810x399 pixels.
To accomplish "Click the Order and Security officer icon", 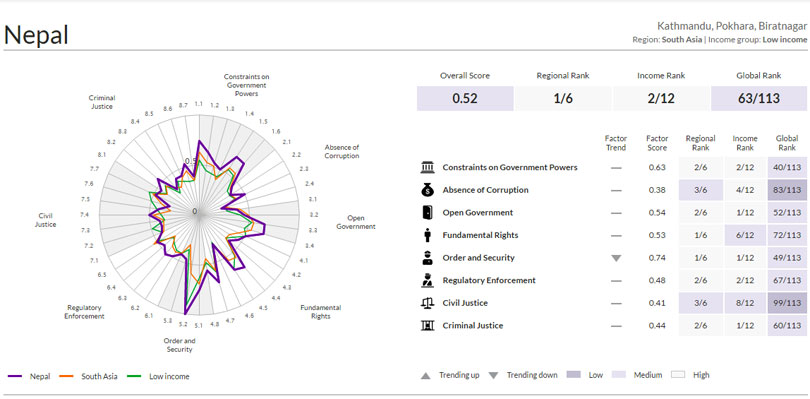I will pos(427,257).
